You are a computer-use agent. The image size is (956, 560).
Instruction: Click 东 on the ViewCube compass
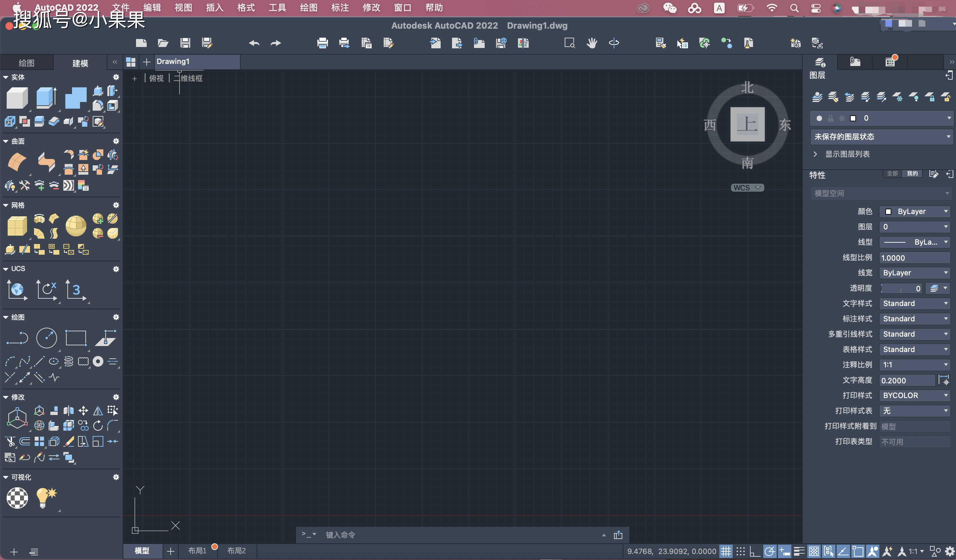[785, 125]
